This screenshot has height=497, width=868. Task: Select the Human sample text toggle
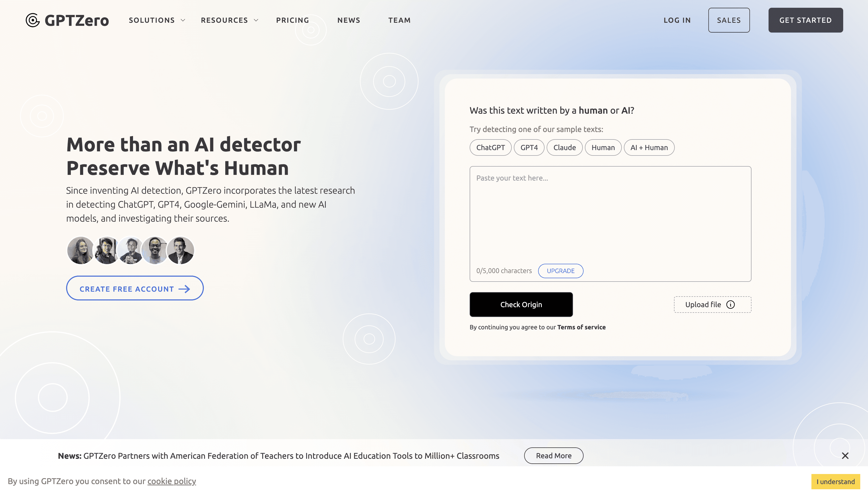(603, 147)
